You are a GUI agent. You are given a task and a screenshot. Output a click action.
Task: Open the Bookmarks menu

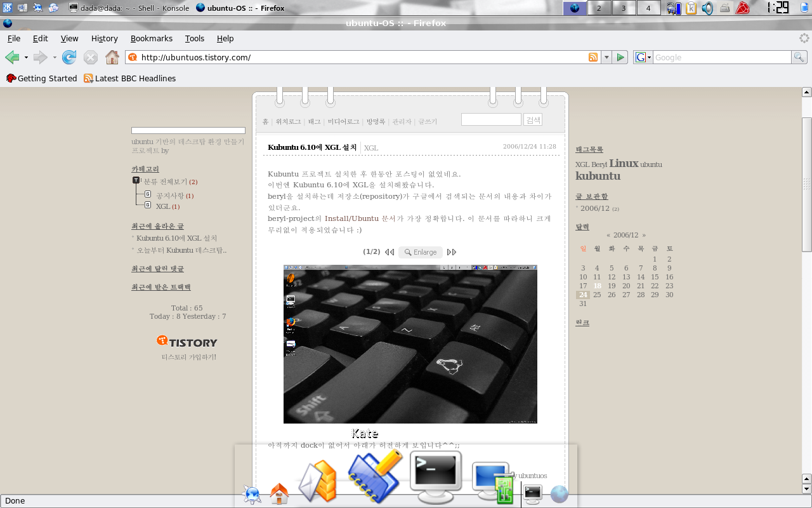(152, 38)
